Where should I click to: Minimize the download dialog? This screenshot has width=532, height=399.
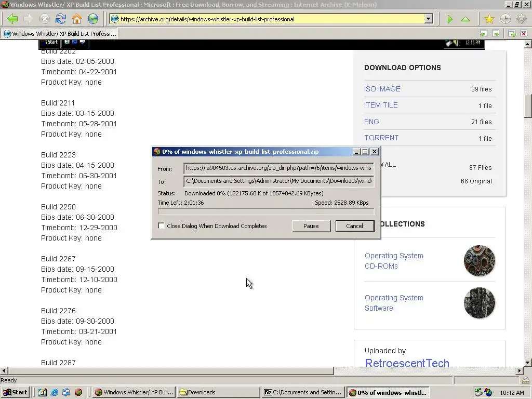356,152
